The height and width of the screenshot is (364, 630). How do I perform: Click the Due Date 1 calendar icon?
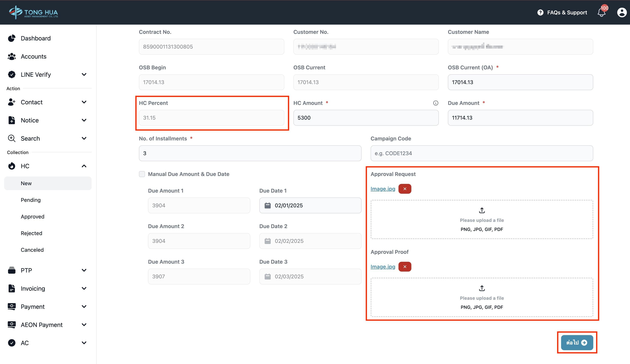click(x=267, y=205)
